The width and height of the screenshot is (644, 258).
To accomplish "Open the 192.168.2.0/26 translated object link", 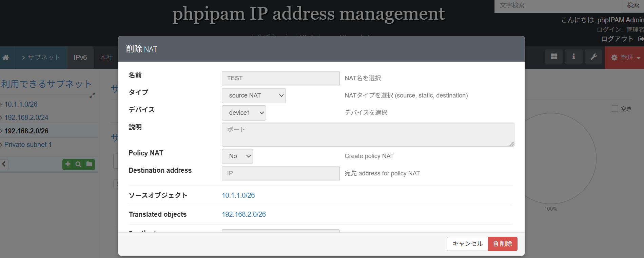I will 243,214.
